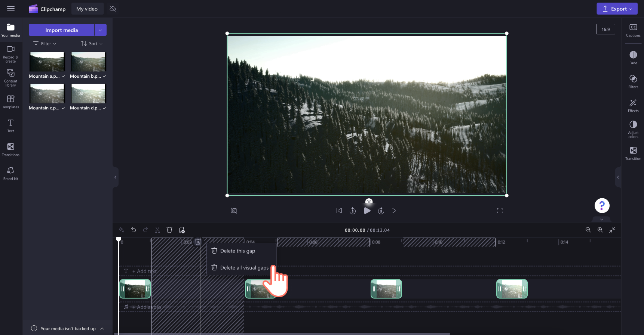Click the 0:12 mark on timeline ruler

pyautogui.click(x=502, y=242)
